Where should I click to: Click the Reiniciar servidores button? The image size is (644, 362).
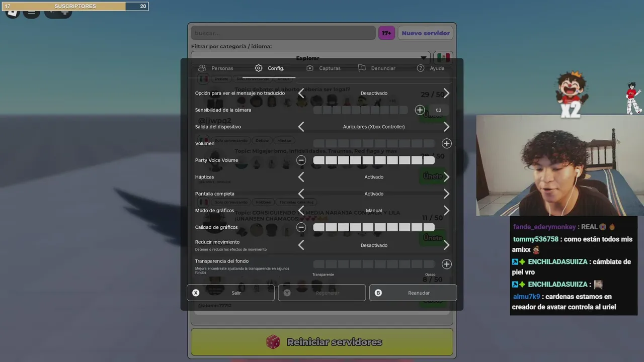tap(322, 342)
